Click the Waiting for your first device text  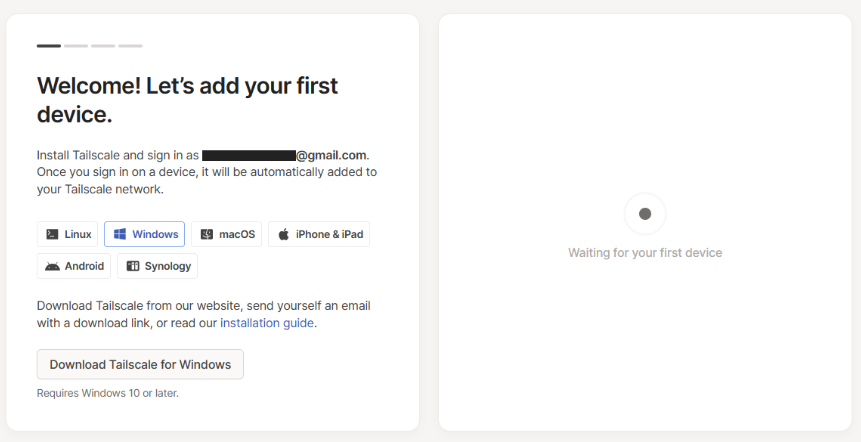[x=645, y=253]
